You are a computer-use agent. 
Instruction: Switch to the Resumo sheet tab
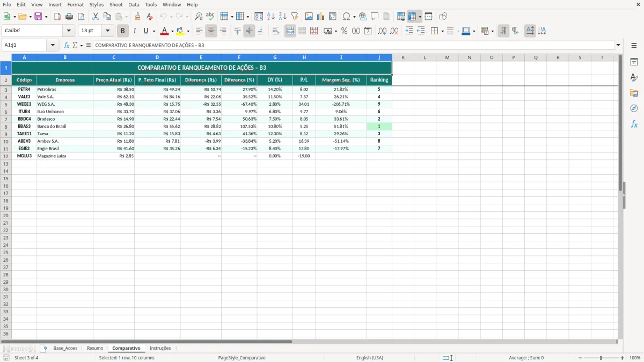[95, 349]
